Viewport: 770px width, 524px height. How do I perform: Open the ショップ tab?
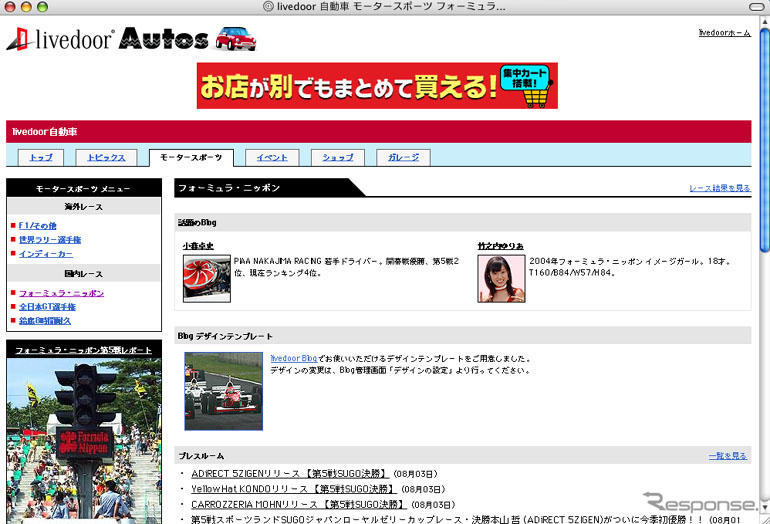tap(337, 158)
